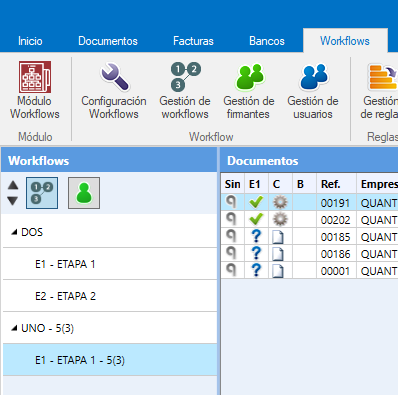Select the DOS workflow row
This screenshot has height=395, width=398.
click(x=110, y=232)
